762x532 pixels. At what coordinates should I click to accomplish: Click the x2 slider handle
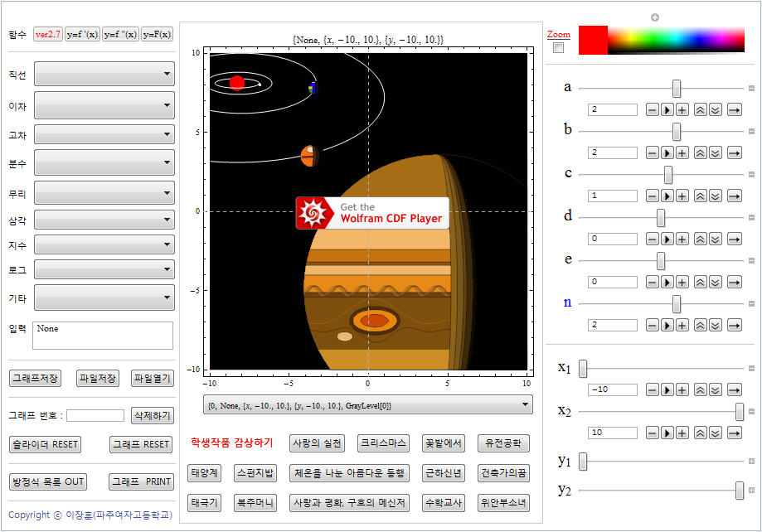(x=739, y=412)
